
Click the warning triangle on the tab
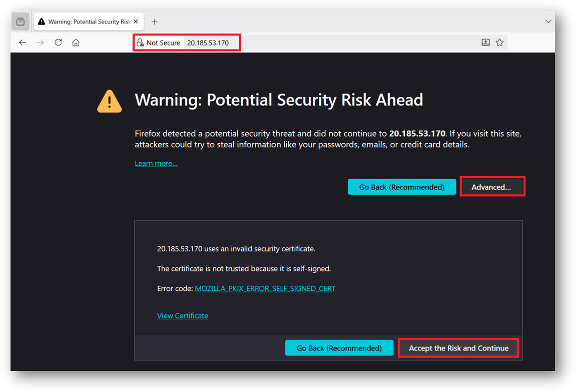coord(41,22)
